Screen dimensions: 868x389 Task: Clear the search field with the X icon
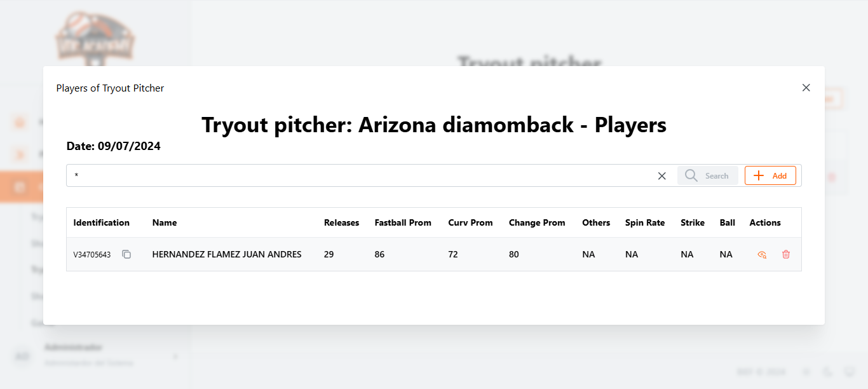point(662,176)
